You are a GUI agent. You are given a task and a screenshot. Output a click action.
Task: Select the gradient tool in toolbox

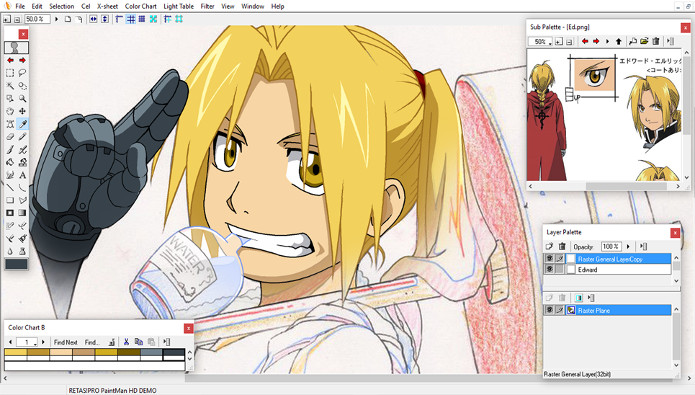click(22, 213)
